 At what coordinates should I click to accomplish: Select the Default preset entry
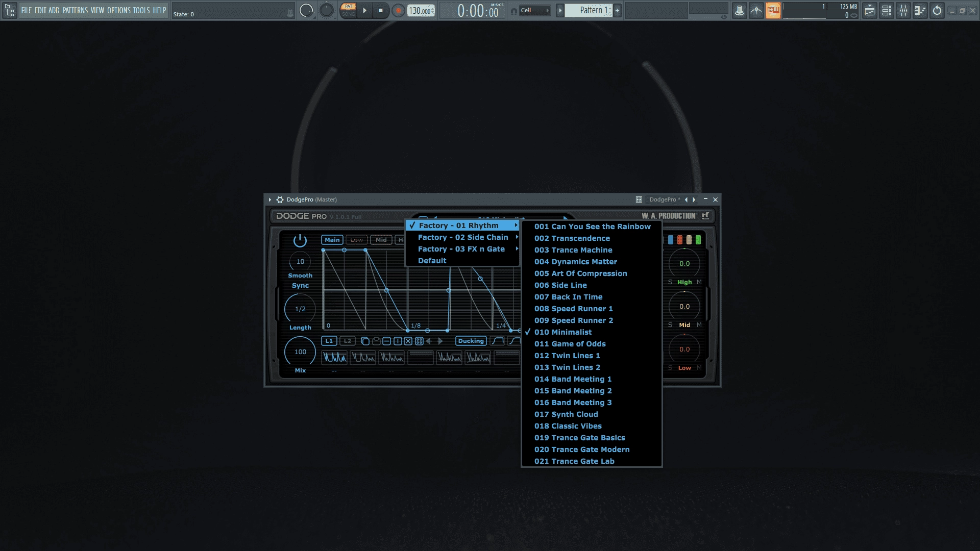tap(462, 261)
